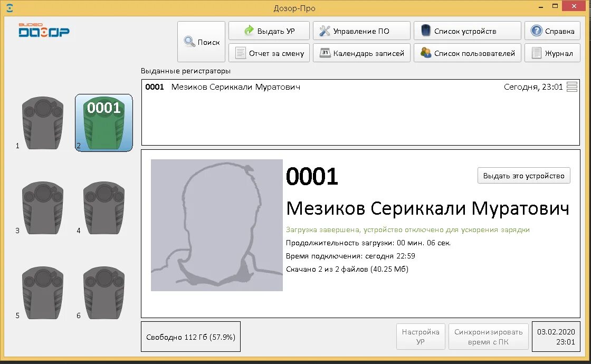Viewport: 591px width, 364px height.
Task: Click Выдать это устройство button
Action: 523,176
